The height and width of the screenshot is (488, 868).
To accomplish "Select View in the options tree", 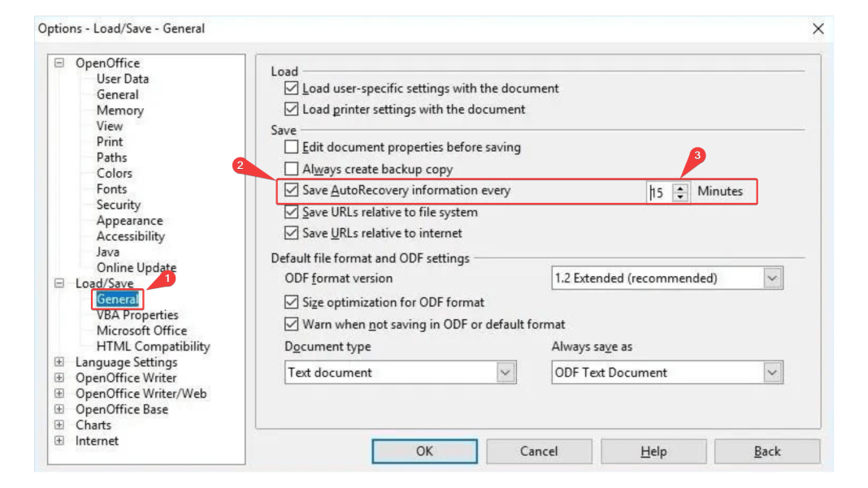I will click(110, 126).
